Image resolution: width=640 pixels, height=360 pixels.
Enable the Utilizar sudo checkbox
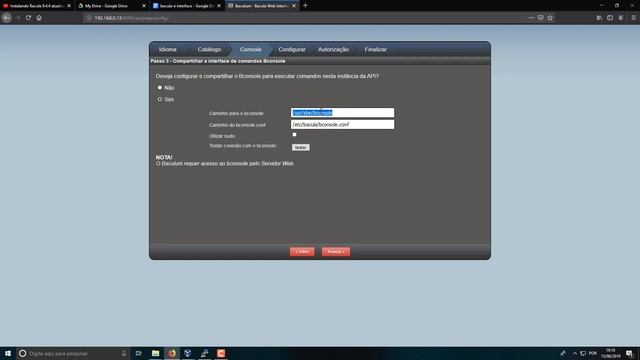click(x=294, y=135)
